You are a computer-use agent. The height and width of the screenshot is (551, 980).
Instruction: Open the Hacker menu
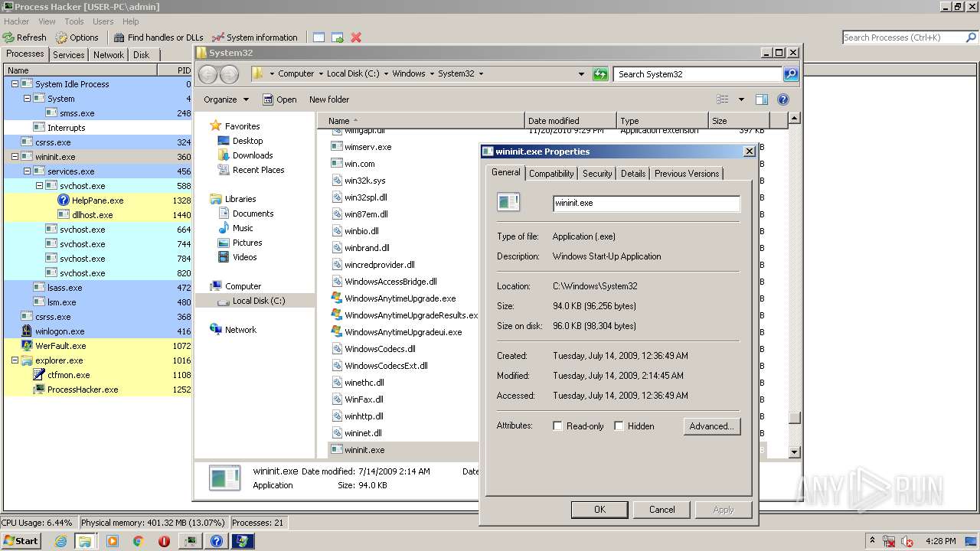click(17, 21)
